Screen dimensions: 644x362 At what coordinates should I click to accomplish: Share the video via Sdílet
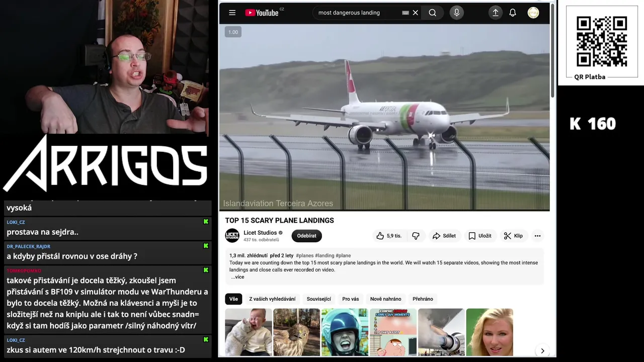pos(444,236)
